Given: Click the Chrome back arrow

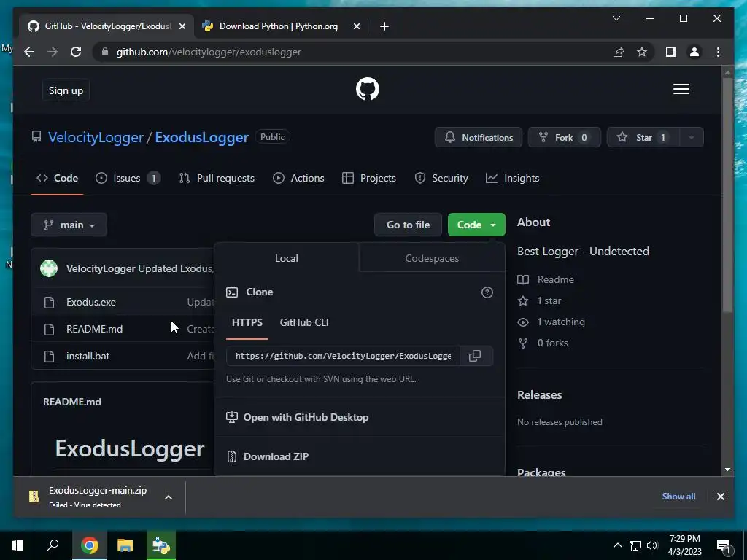Looking at the screenshot, I should pyautogui.click(x=29, y=52).
